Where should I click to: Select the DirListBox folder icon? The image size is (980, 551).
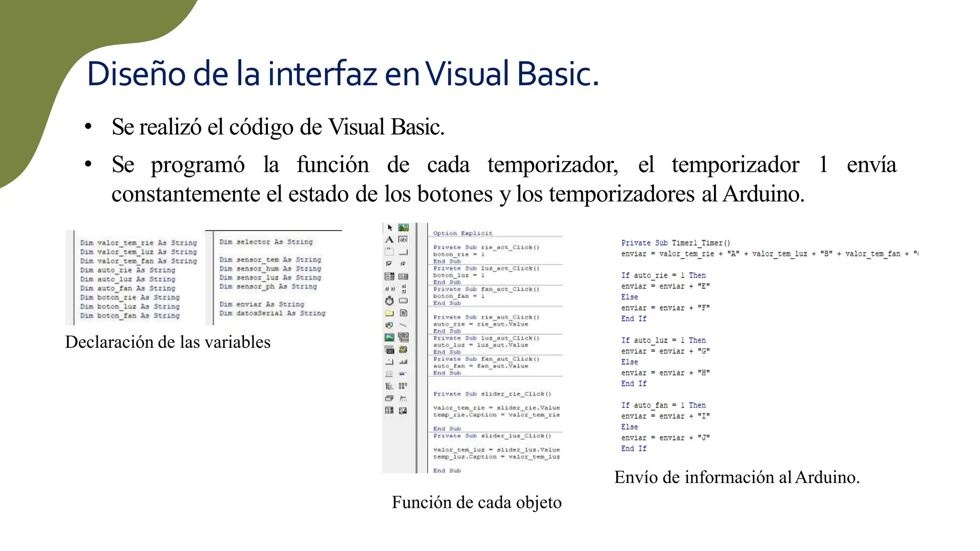(x=390, y=313)
